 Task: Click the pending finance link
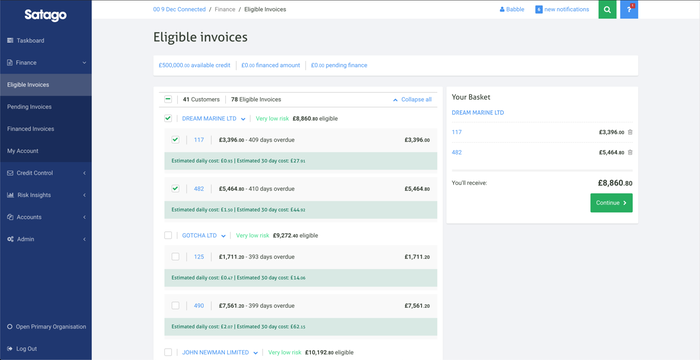[x=339, y=65]
